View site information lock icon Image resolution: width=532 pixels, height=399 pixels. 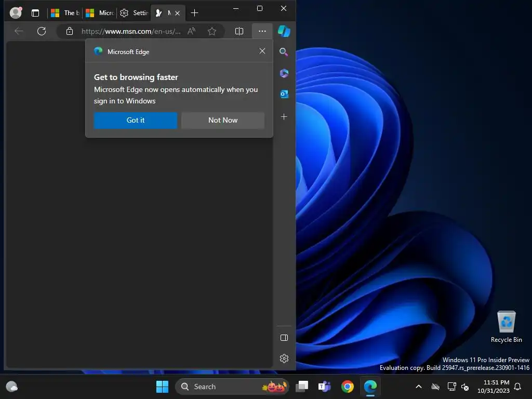click(70, 31)
